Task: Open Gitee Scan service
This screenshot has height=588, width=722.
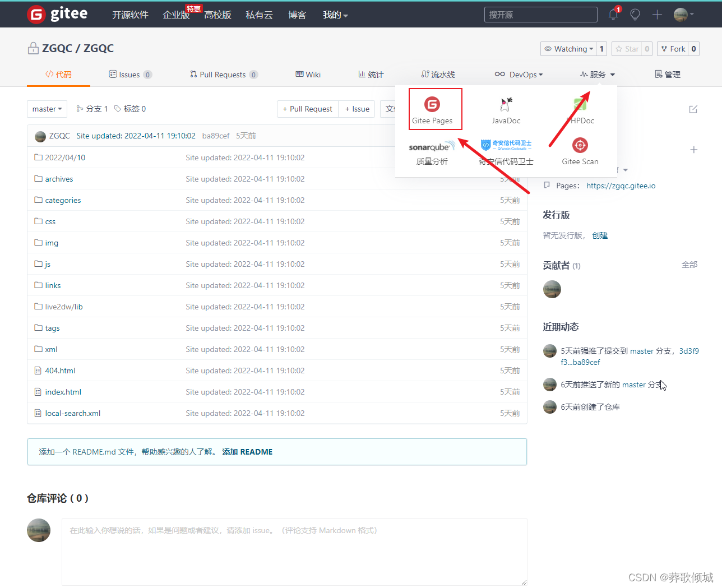Action: point(580,152)
